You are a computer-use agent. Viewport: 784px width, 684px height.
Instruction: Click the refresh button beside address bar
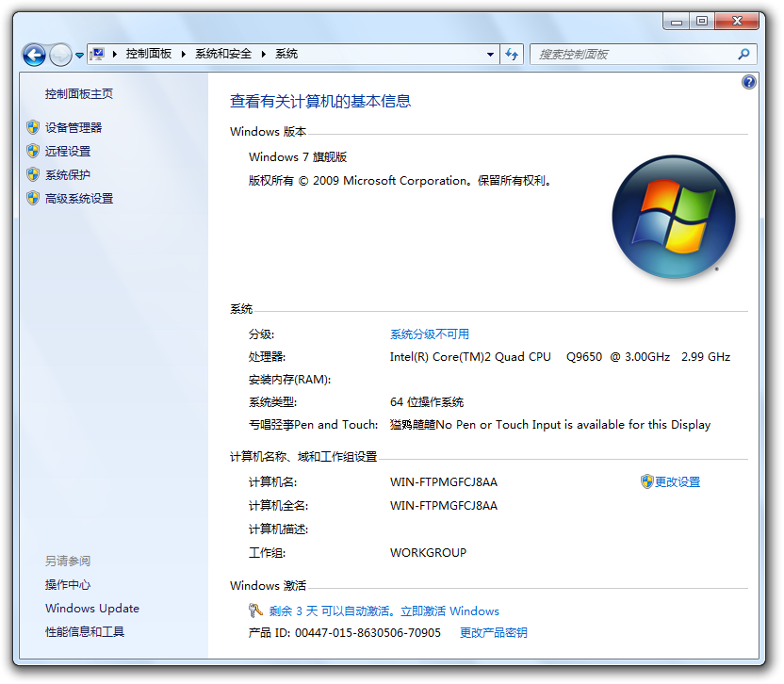pos(512,54)
